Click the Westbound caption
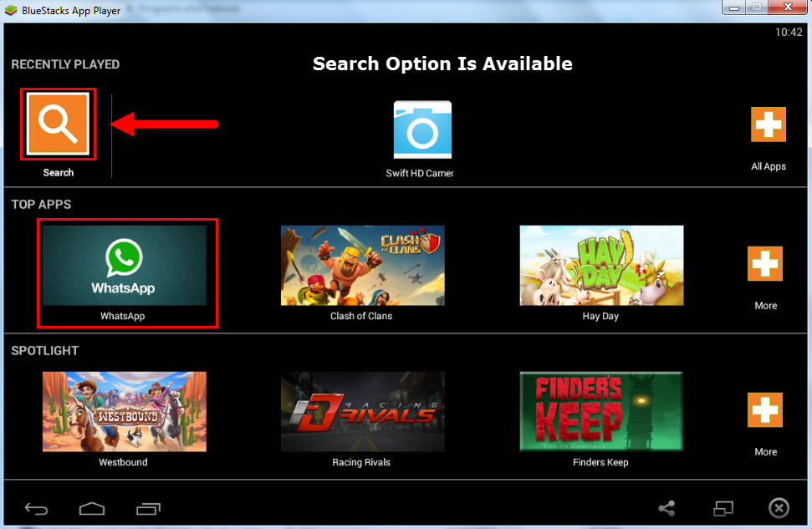This screenshot has height=529, width=812. tap(123, 462)
